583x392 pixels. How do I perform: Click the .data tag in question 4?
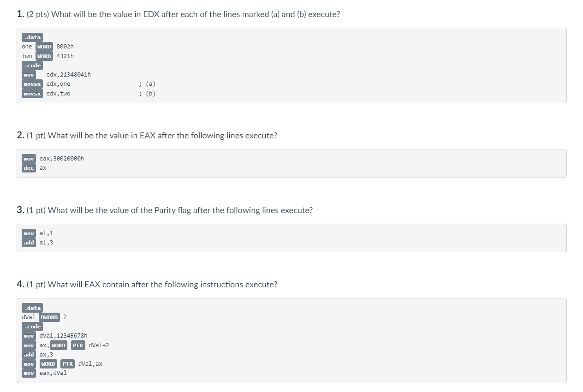pos(32,308)
